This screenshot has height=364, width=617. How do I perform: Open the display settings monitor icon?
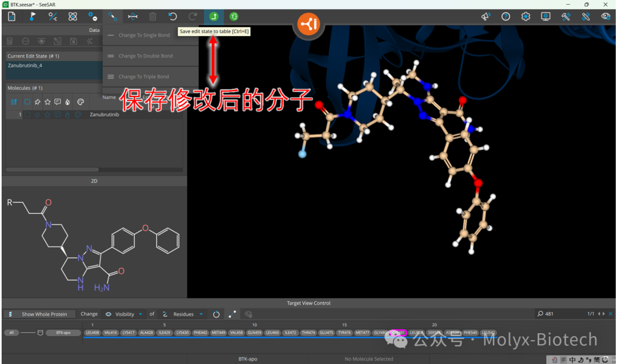[x=546, y=17]
